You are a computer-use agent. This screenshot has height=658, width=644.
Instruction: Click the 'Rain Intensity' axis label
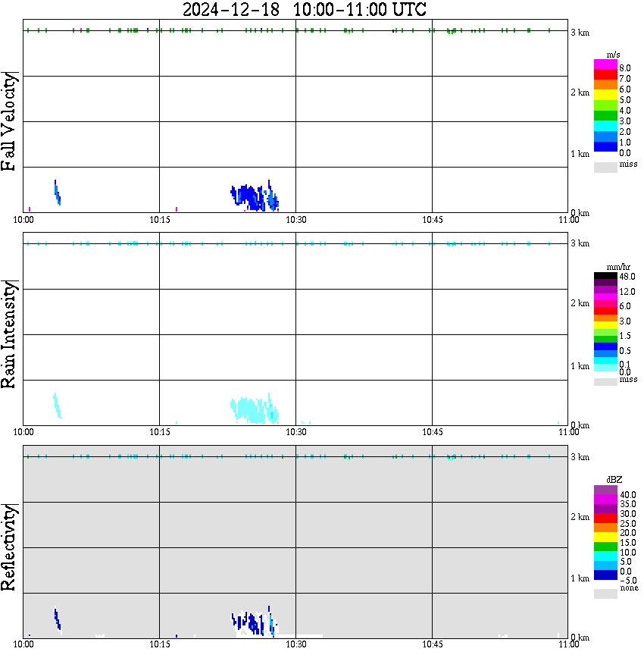(9, 334)
